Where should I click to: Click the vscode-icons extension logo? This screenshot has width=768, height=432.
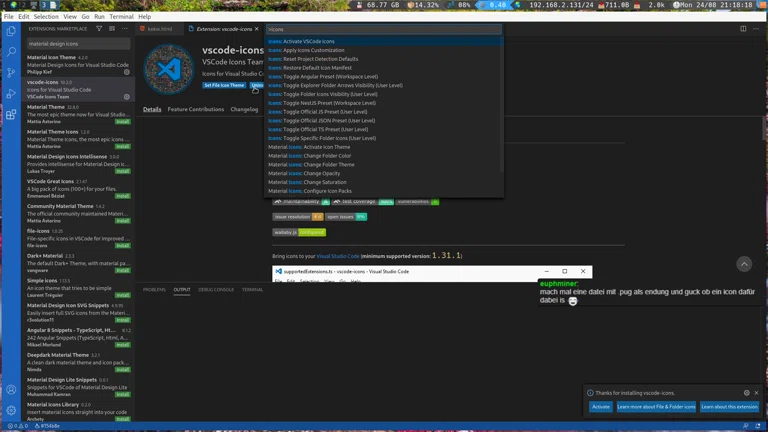168,69
